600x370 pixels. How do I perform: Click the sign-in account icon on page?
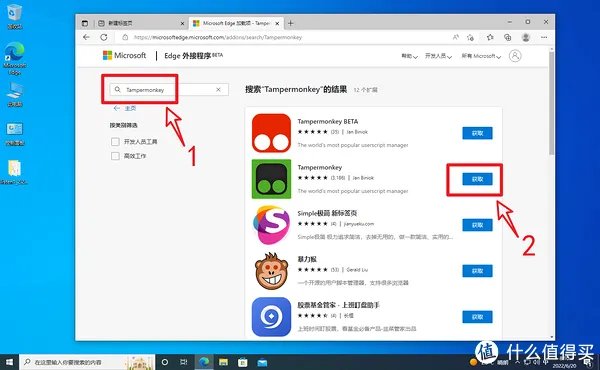pos(515,56)
